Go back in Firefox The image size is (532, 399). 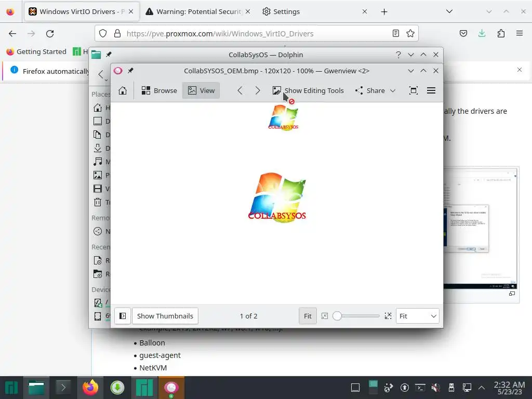[12, 33]
